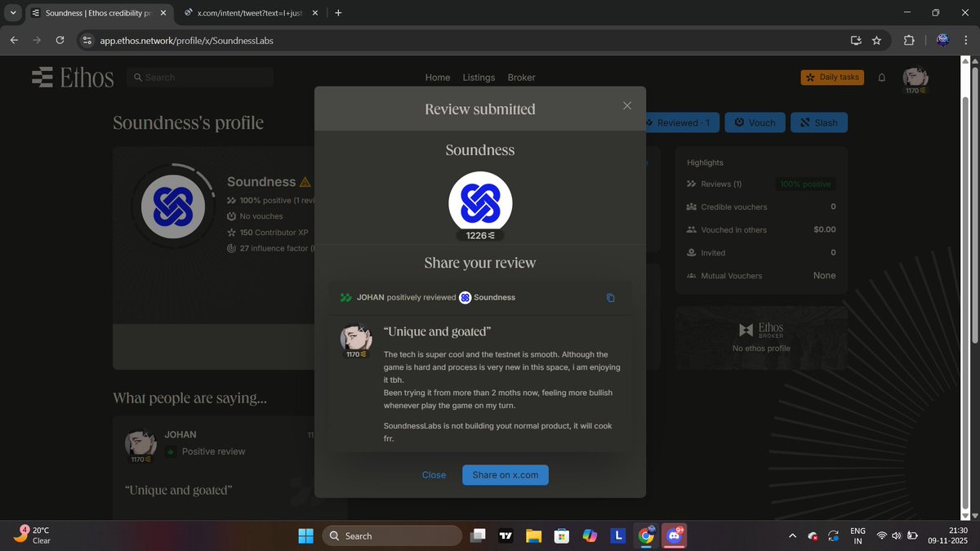
Task: Click the address bar URL
Action: click(186, 40)
